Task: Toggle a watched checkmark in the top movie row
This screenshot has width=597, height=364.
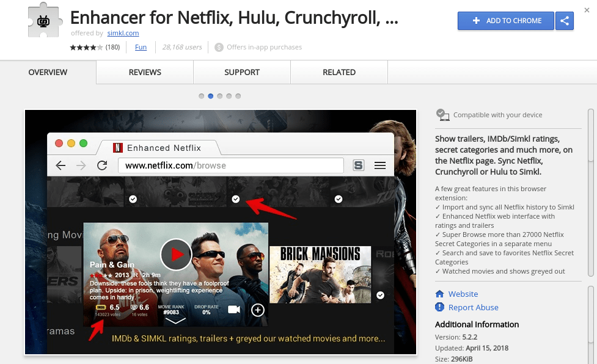Action: tap(236, 198)
